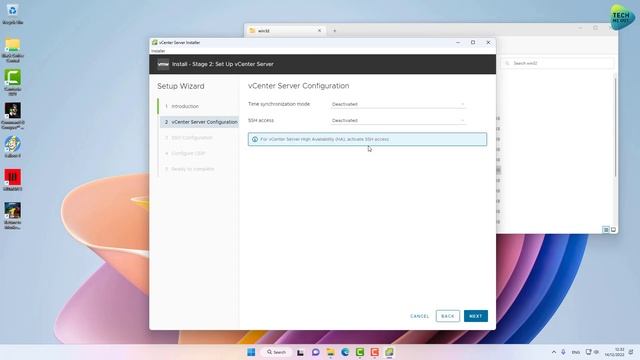Switch File Explorer to details view

(606, 230)
